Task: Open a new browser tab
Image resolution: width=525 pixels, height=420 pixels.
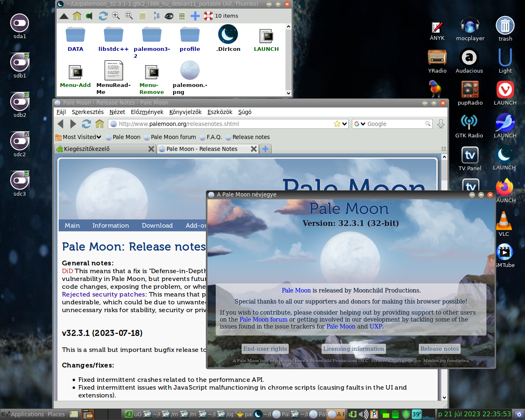Action: [x=265, y=149]
